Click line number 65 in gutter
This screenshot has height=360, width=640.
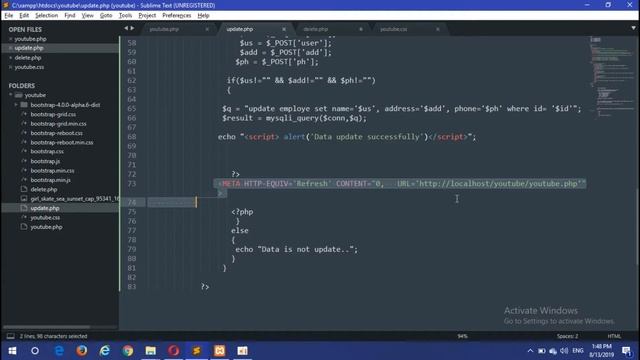coord(131,109)
